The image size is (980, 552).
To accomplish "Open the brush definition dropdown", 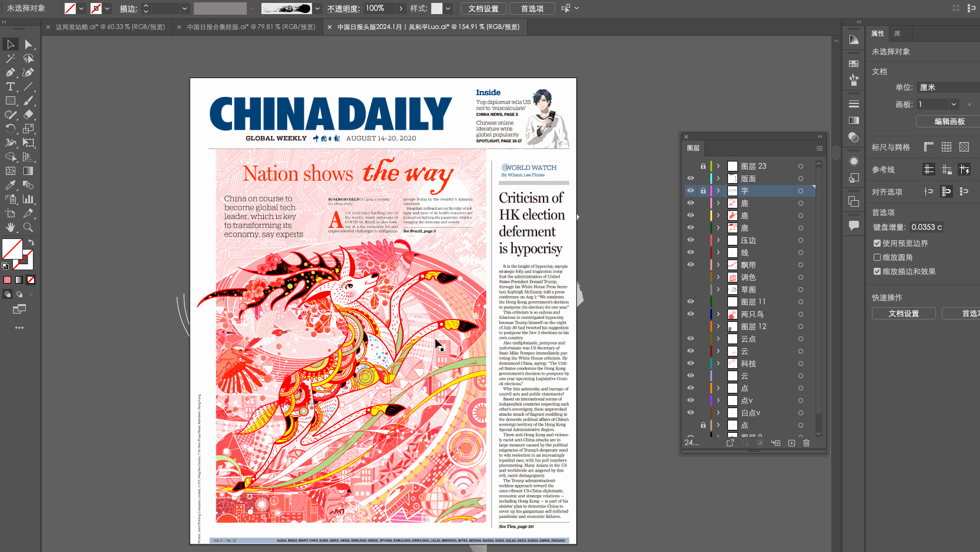I will tap(317, 8).
